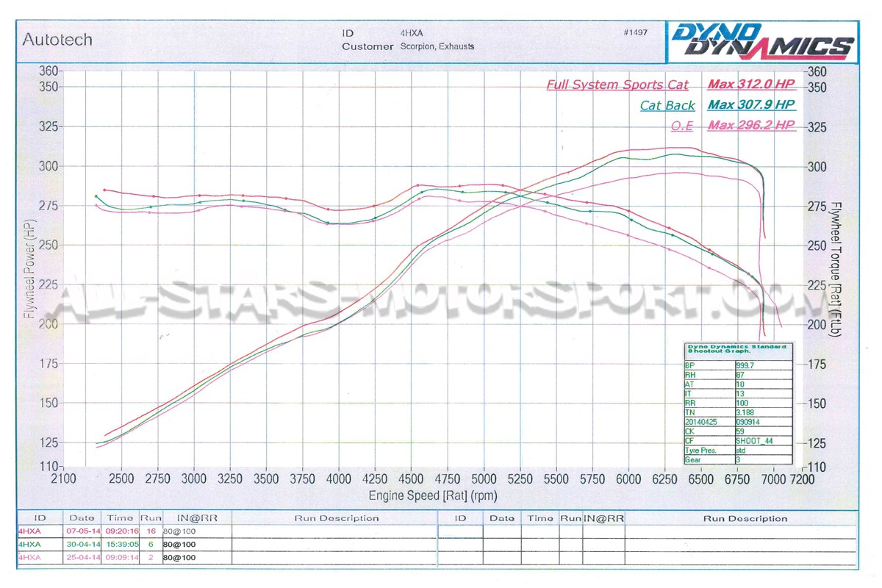Screen dimensions: 882x588
Task: Click the Max 312.0 HP value
Action: [751, 84]
